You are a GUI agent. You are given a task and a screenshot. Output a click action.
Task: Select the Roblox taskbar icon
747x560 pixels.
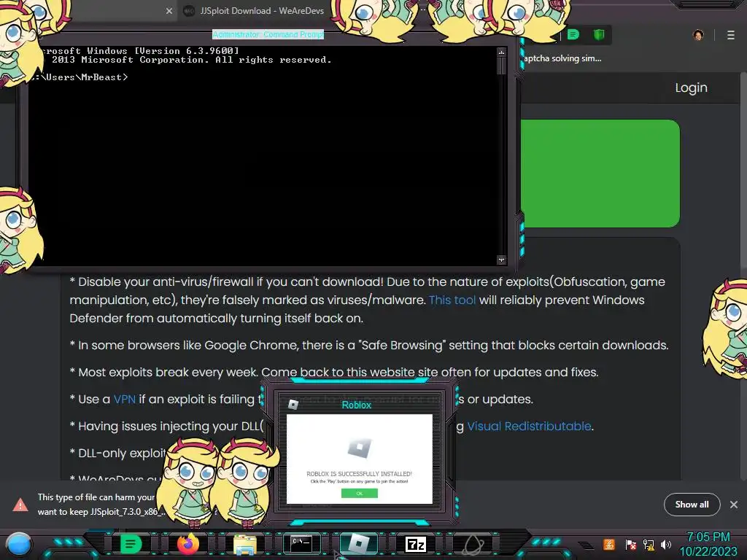(359, 544)
